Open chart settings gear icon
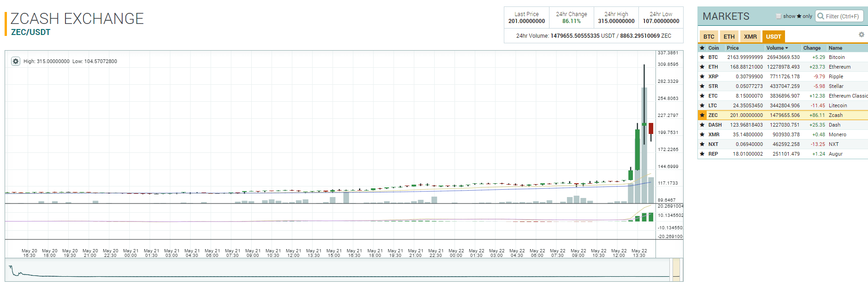Viewport: 868px width, 285px height. pos(16,61)
